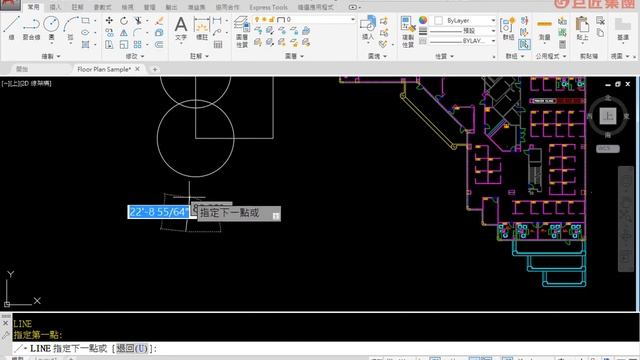This screenshot has width=640, height=360.
Task: Switch to the Start (開始) file tab
Action: point(22,69)
